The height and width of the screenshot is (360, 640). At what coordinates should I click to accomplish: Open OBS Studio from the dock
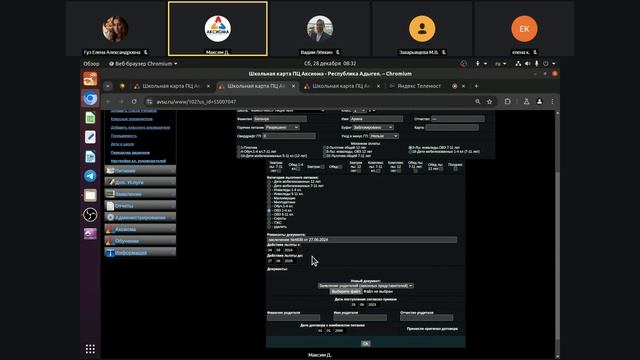click(x=90, y=215)
